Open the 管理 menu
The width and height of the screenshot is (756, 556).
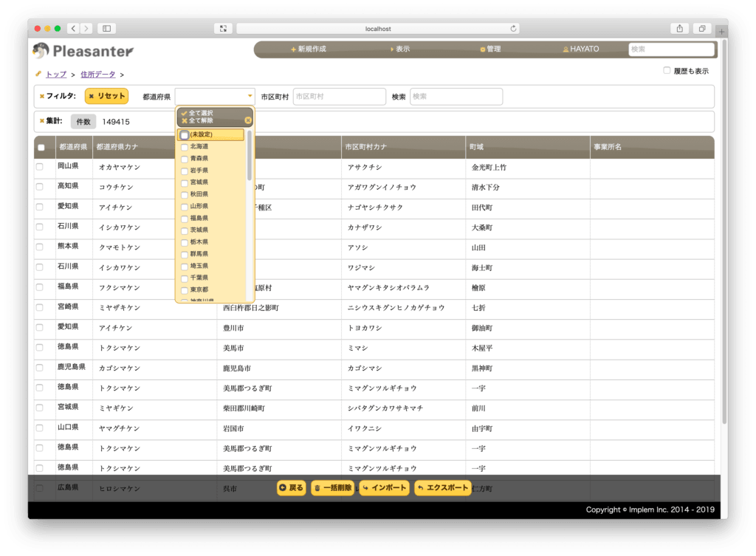point(490,49)
